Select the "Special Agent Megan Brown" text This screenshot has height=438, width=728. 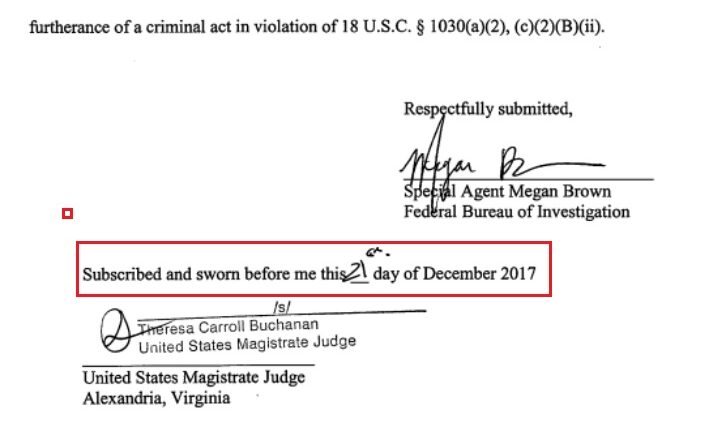pyautogui.click(x=506, y=192)
